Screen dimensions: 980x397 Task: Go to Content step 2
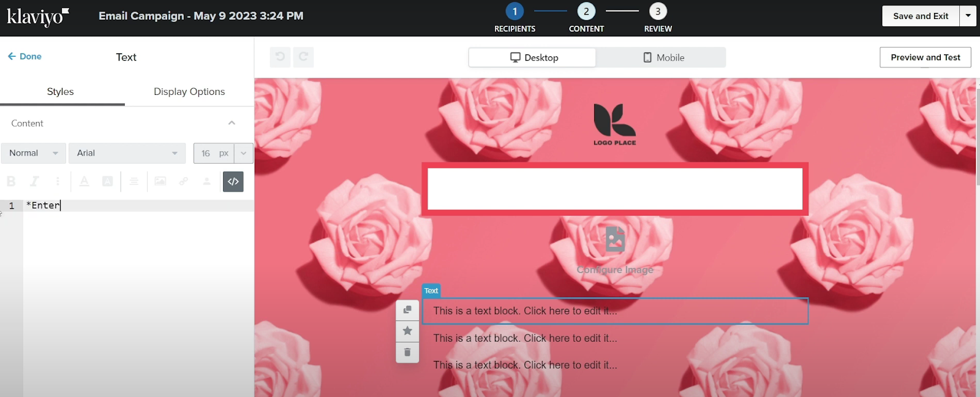point(586,17)
